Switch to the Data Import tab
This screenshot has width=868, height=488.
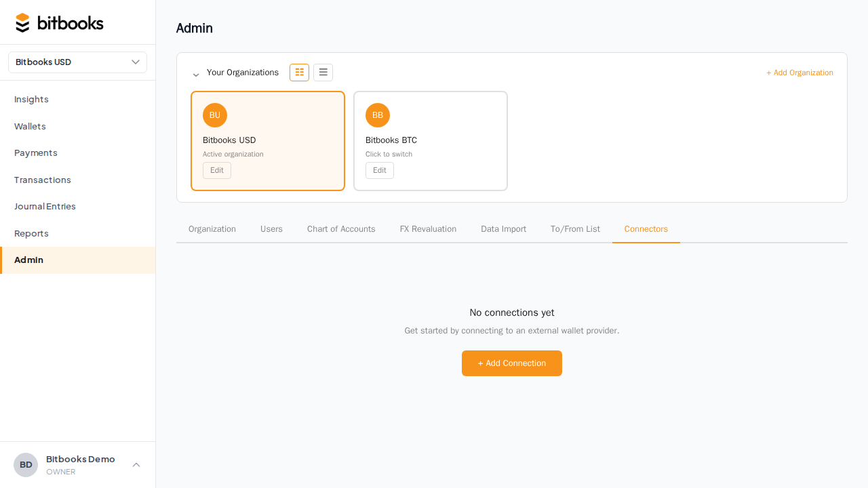(x=503, y=229)
